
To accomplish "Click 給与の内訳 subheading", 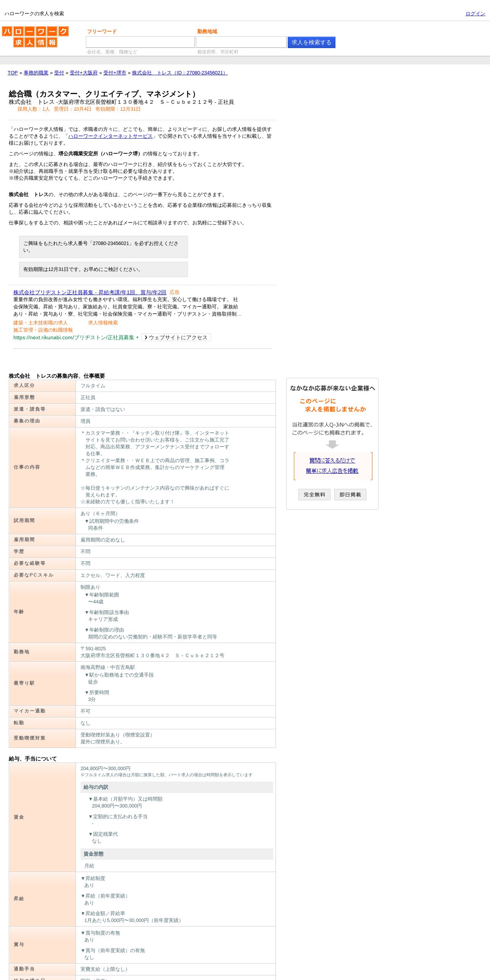I will pos(177,787).
